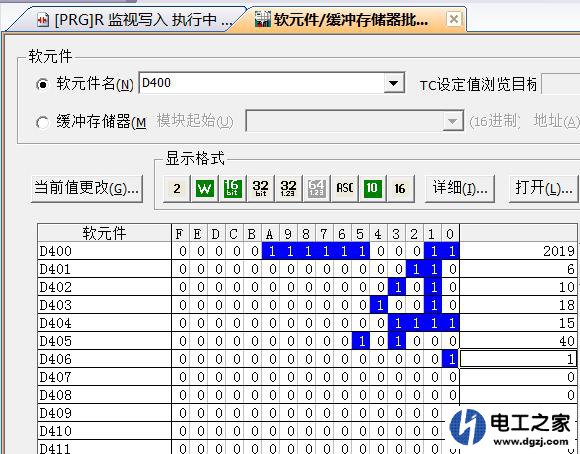Select 32-bit integer display format
Viewport: 580px width, 454px height.
coord(260,188)
